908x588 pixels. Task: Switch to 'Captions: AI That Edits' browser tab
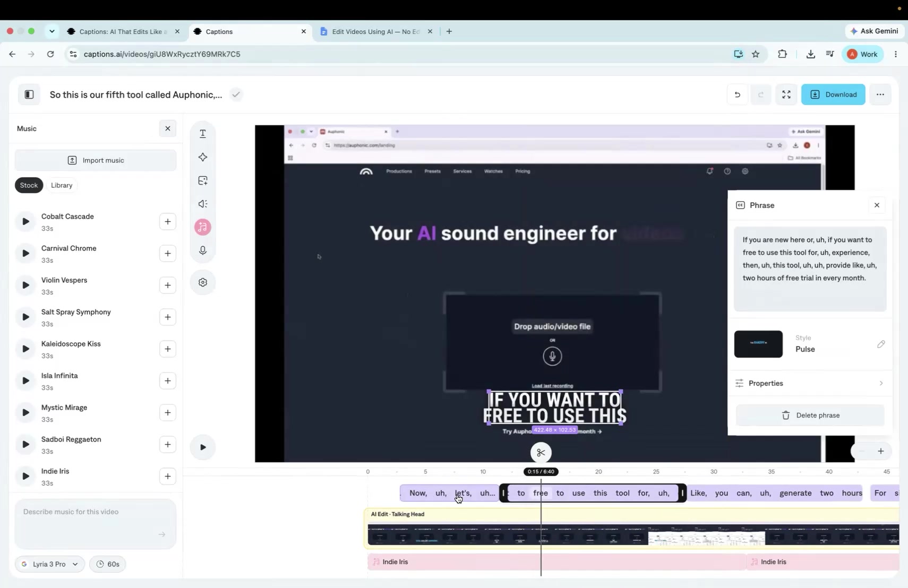(x=123, y=31)
